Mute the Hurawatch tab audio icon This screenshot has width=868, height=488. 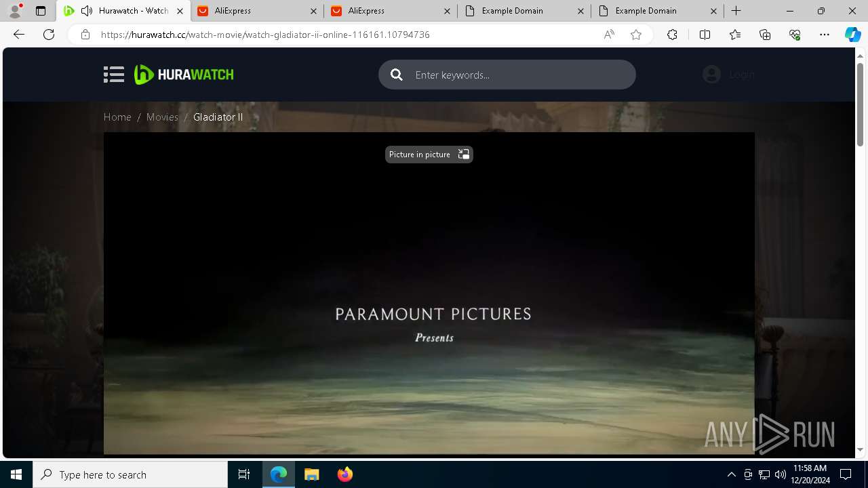tap(87, 11)
